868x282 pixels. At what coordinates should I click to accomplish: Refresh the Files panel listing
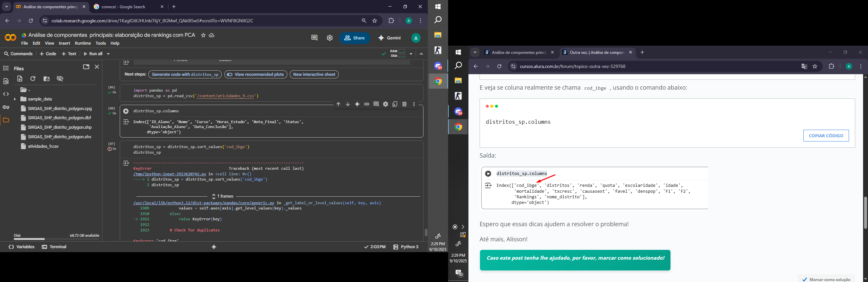(x=33, y=79)
